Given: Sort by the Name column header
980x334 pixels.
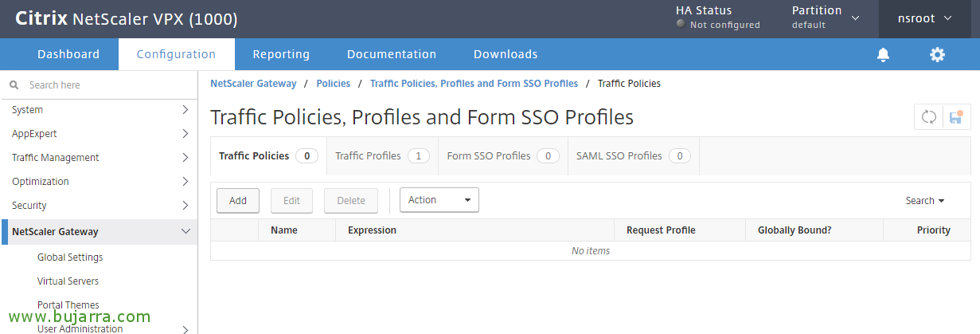Looking at the screenshot, I should pyautogui.click(x=284, y=230).
